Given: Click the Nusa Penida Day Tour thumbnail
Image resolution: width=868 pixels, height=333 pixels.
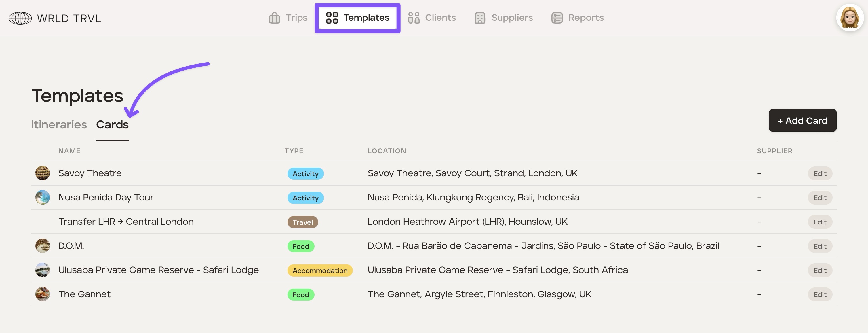Looking at the screenshot, I should tap(43, 197).
